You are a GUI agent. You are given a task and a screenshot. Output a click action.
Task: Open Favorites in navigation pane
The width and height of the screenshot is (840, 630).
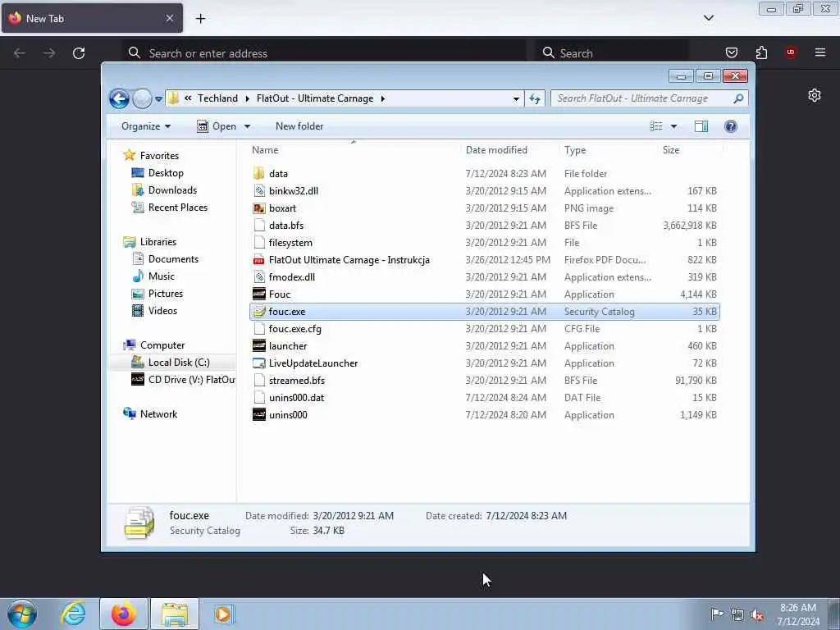pos(159,155)
